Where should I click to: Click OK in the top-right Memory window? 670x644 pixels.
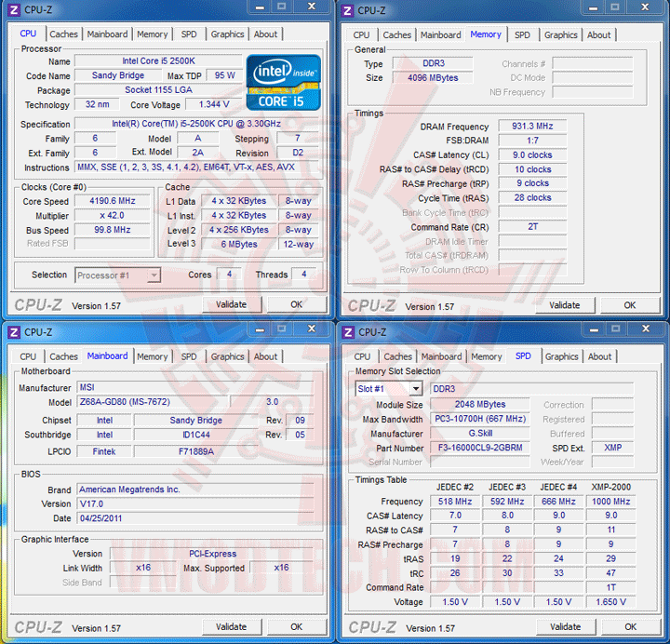pos(630,305)
